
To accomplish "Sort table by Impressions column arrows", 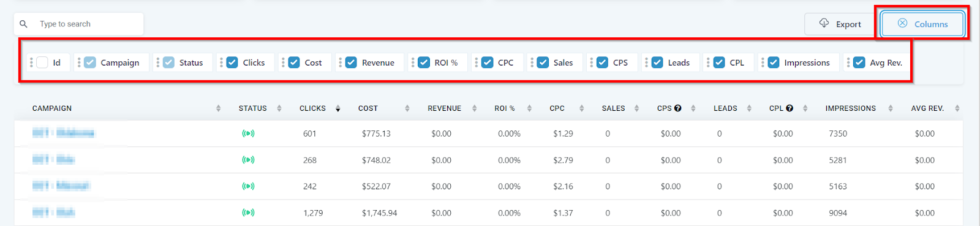I will click(890, 108).
